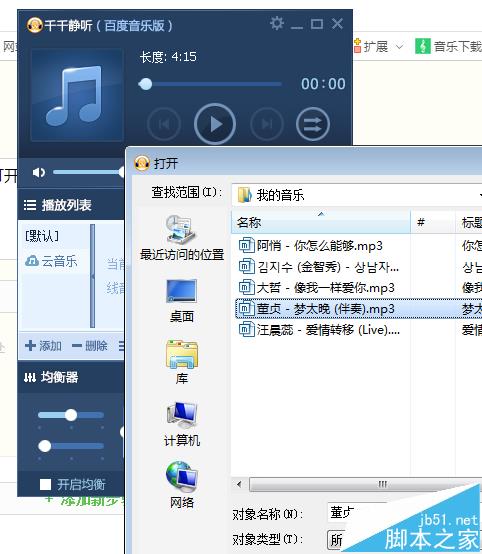
Task: Click the 添加 button to add songs
Action: (x=43, y=346)
